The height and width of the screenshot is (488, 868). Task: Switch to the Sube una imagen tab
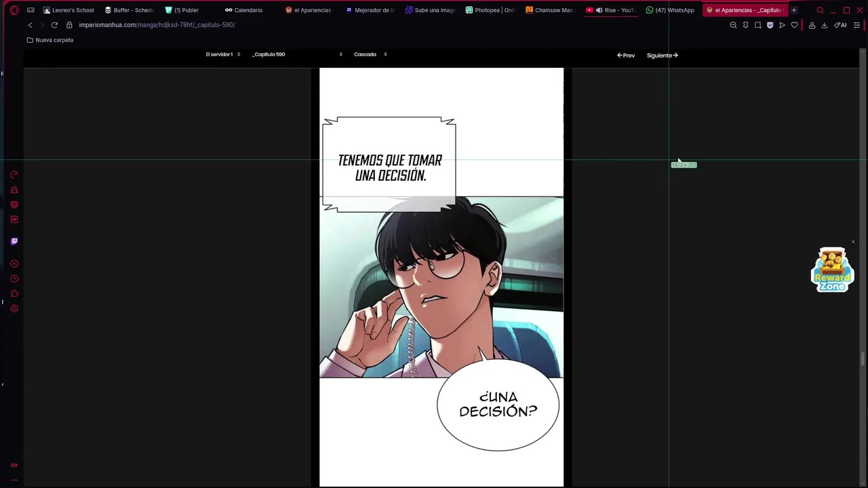[x=430, y=10]
